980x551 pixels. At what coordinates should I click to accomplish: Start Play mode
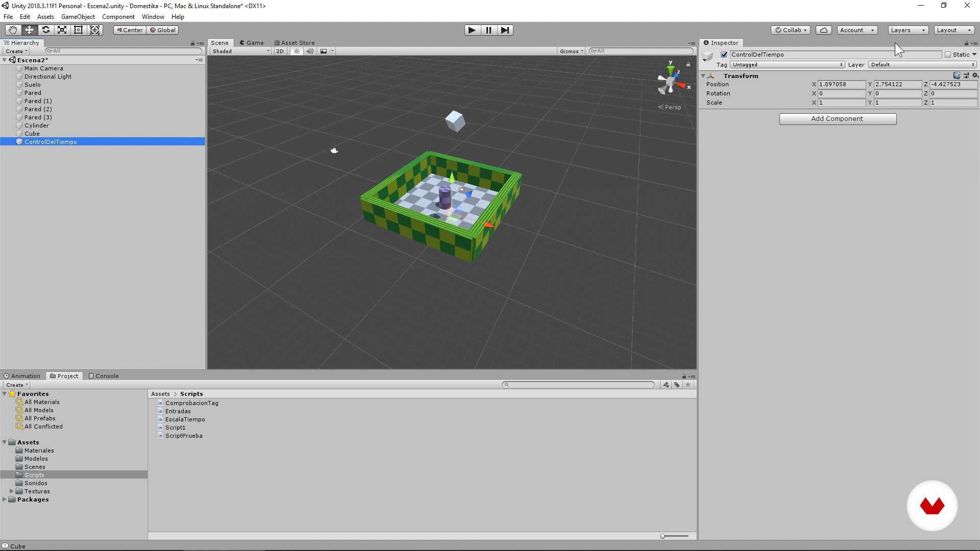click(472, 30)
